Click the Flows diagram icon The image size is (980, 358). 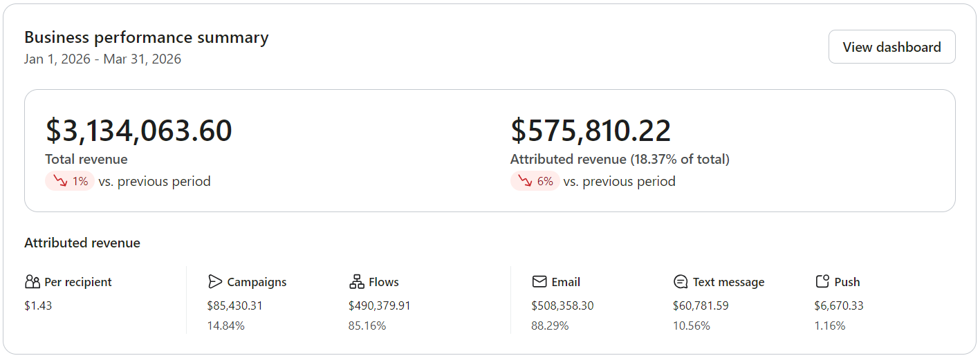coord(356,282)
